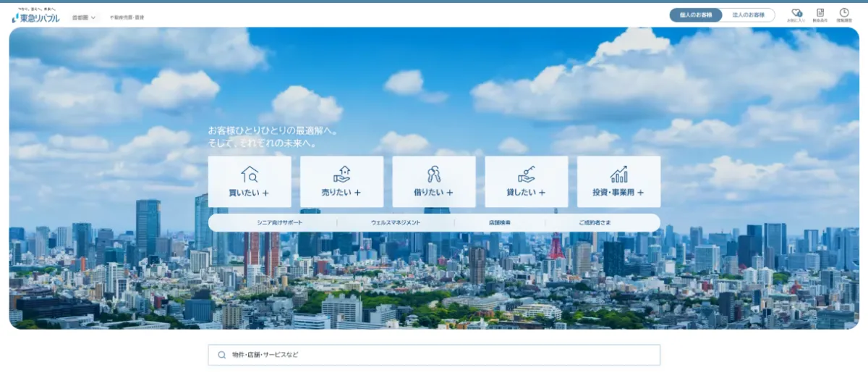Open ウェルスマネジメント menu item

pyautogui.click(x=395, y=222)
